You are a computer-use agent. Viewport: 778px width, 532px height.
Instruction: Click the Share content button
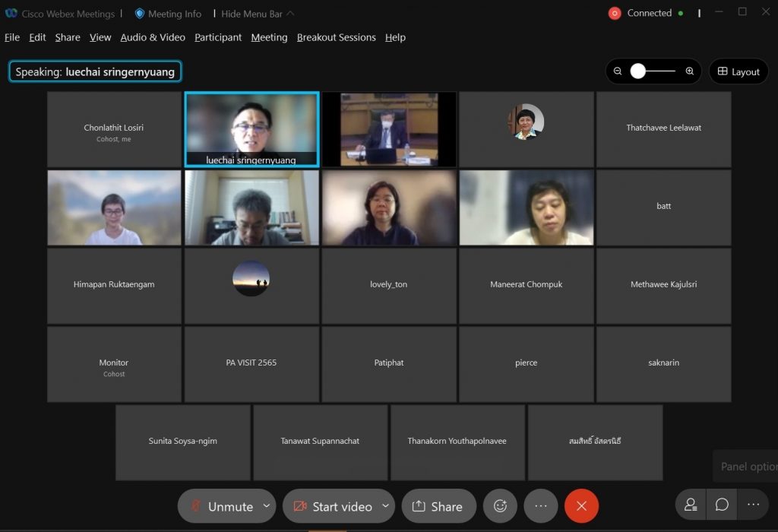pos(438,506)
